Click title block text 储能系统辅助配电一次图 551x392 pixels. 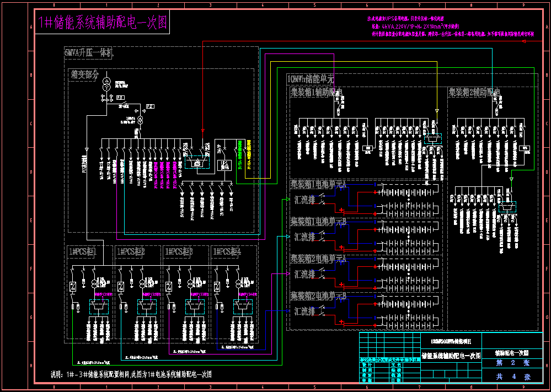pyautogui.click(x=451, y=356)
